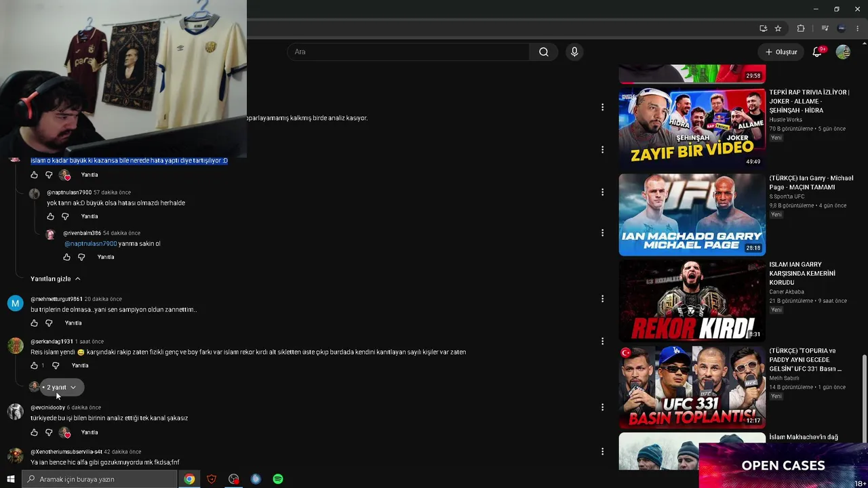Open the 'Oluştur' create menu
Screen dimensions: 868x488
point(781,52)
